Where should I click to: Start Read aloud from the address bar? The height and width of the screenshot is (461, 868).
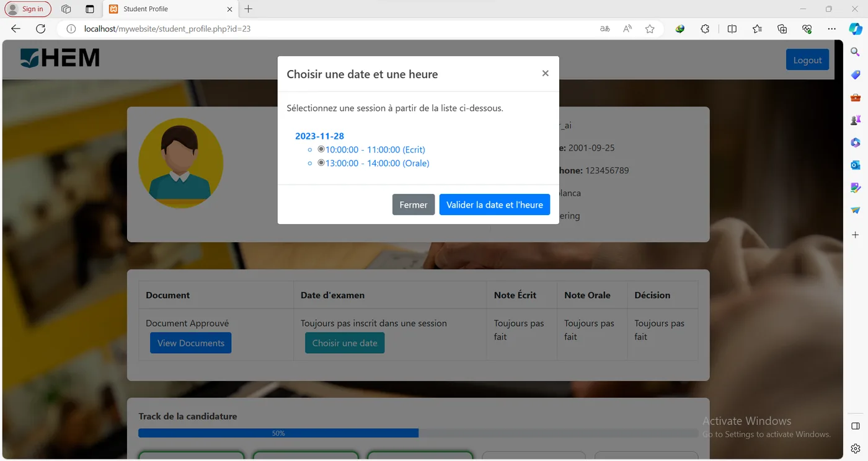coord(627,29)
